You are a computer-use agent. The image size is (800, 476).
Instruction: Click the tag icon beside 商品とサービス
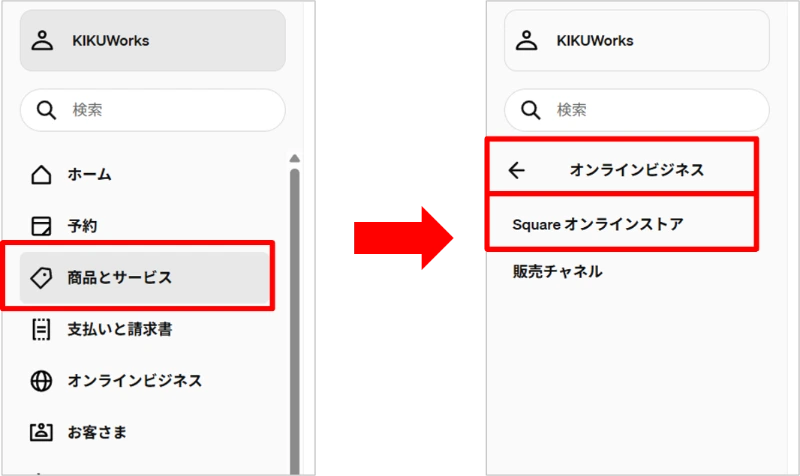coord(41,278)
